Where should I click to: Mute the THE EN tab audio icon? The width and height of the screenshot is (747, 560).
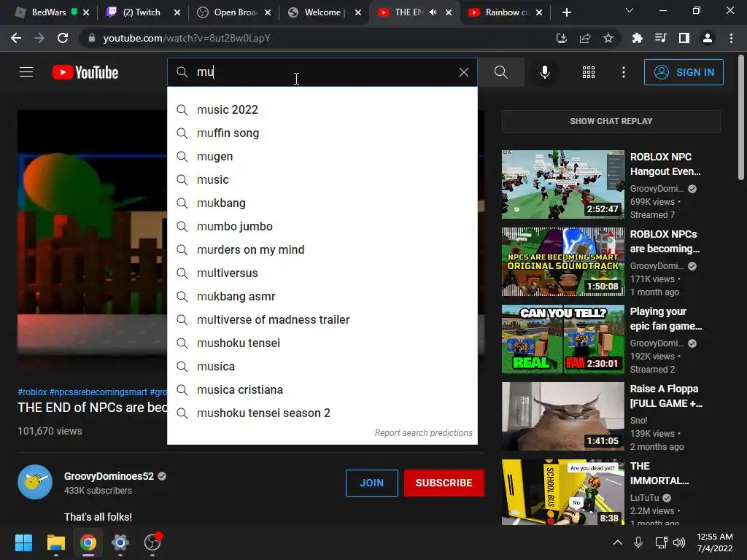(433, 12)
